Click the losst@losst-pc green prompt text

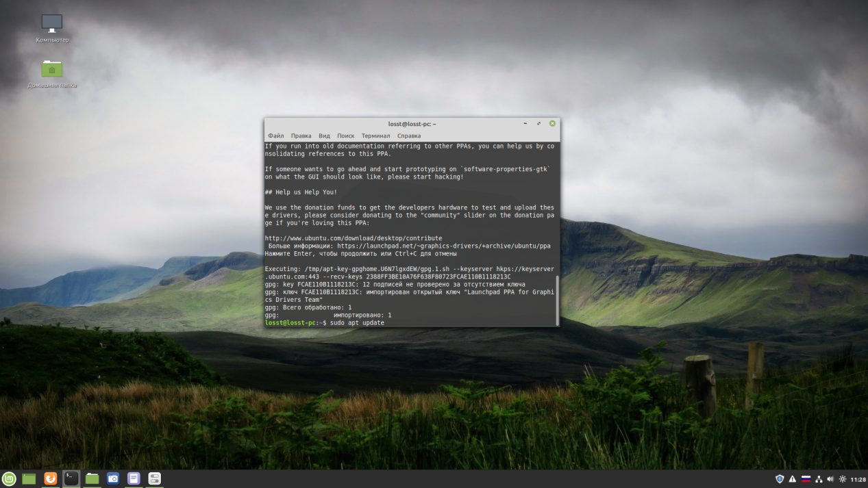(290, 322)
